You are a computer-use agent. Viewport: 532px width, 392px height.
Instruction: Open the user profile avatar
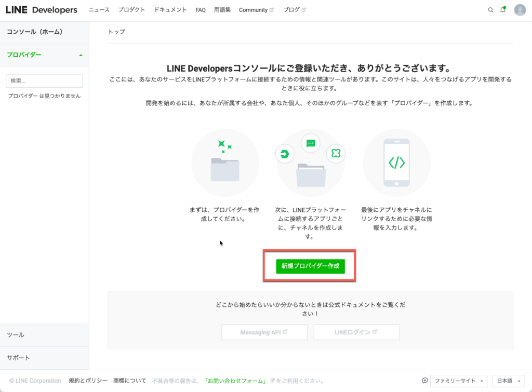pos(520,10)
